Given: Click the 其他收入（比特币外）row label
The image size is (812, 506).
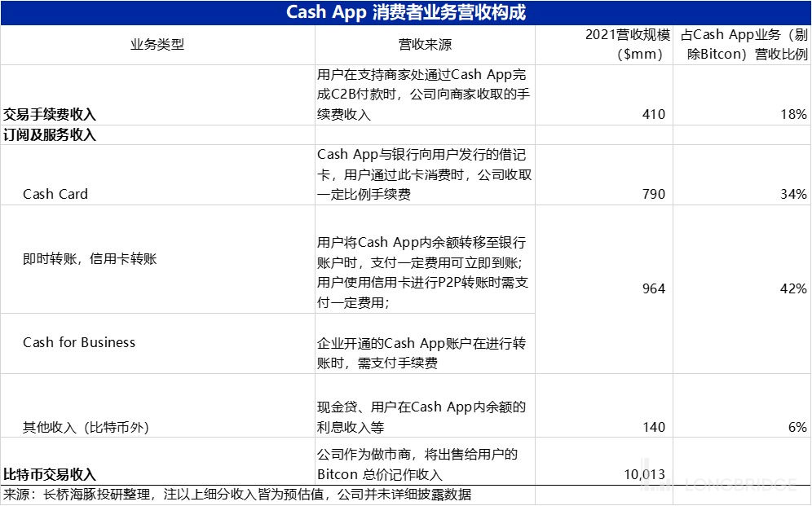Looking at the screenshot, I should pyautogui.click(x=86, y=427).
